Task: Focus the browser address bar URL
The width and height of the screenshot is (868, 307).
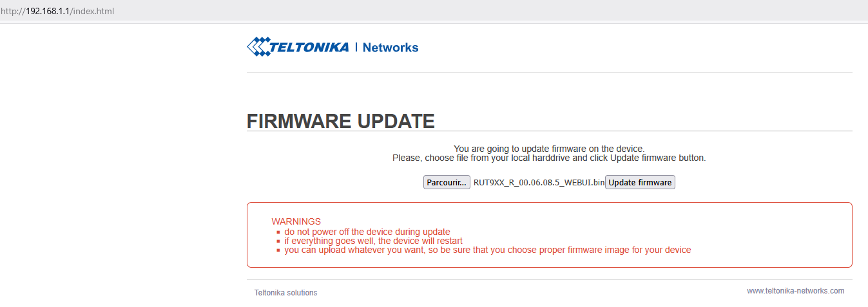Action: pyautogui.click(x=58, y=12)
